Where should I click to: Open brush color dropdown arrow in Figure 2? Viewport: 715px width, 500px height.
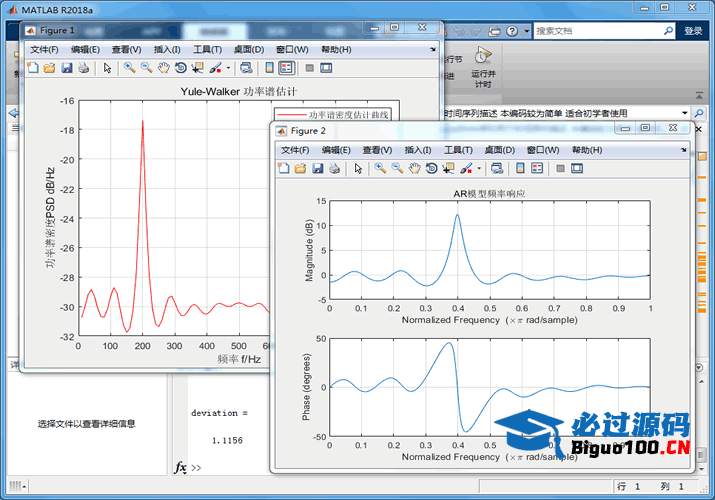pos(479,168)
